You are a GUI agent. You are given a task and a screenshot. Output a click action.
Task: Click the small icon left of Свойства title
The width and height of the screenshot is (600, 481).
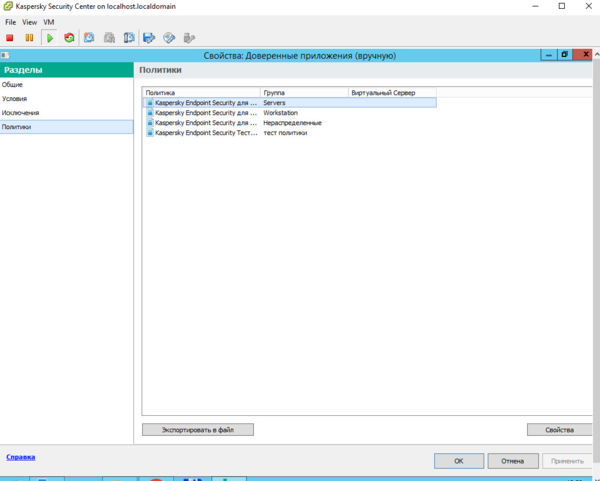[5, 55]
